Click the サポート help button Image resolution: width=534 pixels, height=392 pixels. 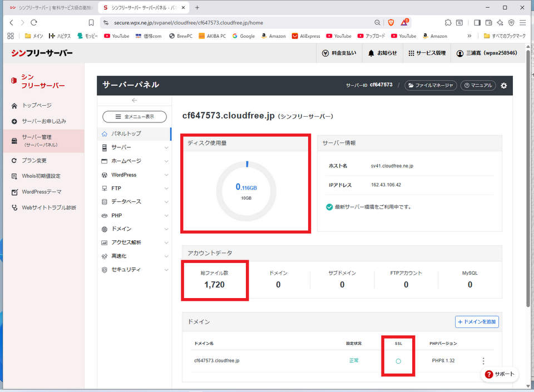click(500, 374)
